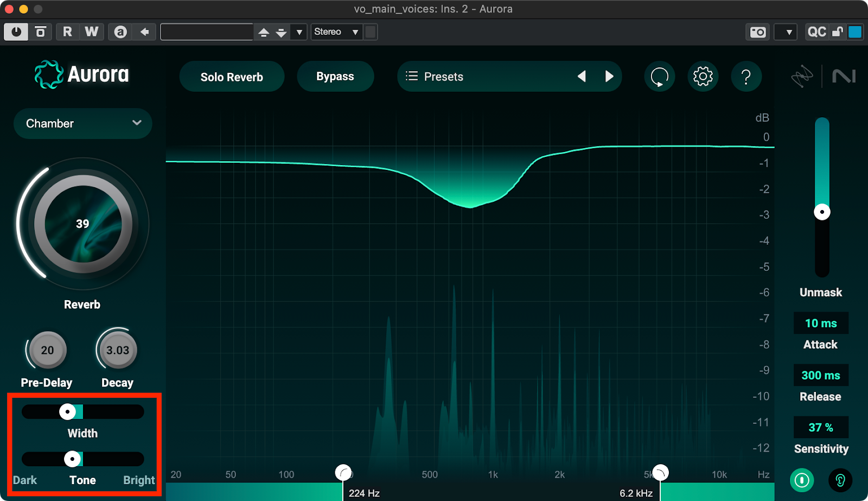The width and height of the screenshot is (868, 501).
Task: Click the blue square indicator in toolbar
Action: pyautogui.click(x=855, y=32)
